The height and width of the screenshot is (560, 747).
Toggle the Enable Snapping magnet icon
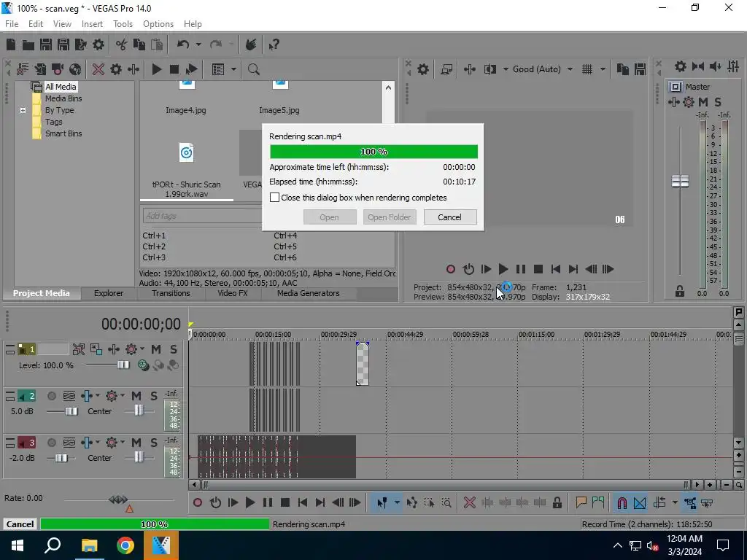pyautogui.click(x=622, y=502)
